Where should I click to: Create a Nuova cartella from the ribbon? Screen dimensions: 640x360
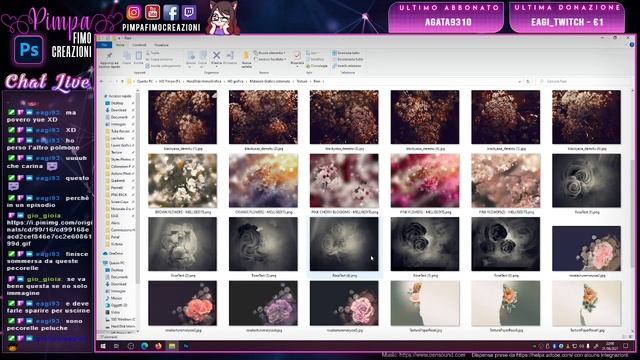pos(247,59)
